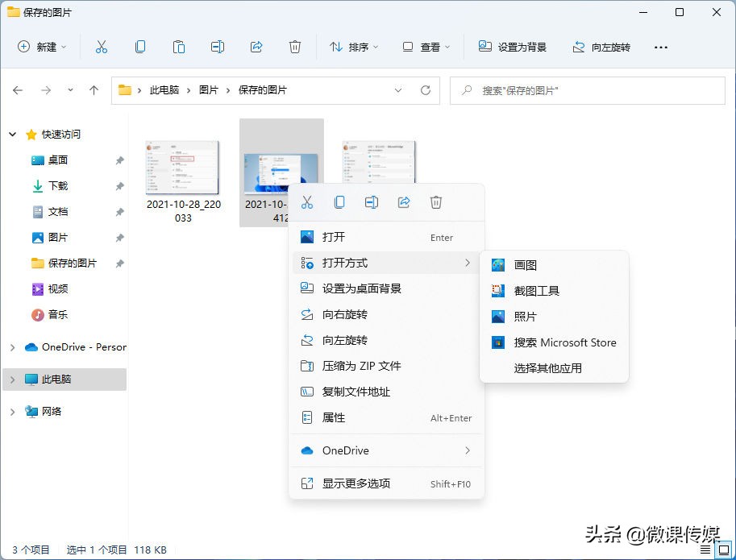The height and width of the screenshot is (560, 736).
Task: Collapse the 快速访问 tree section
Action: click(13, 135)
